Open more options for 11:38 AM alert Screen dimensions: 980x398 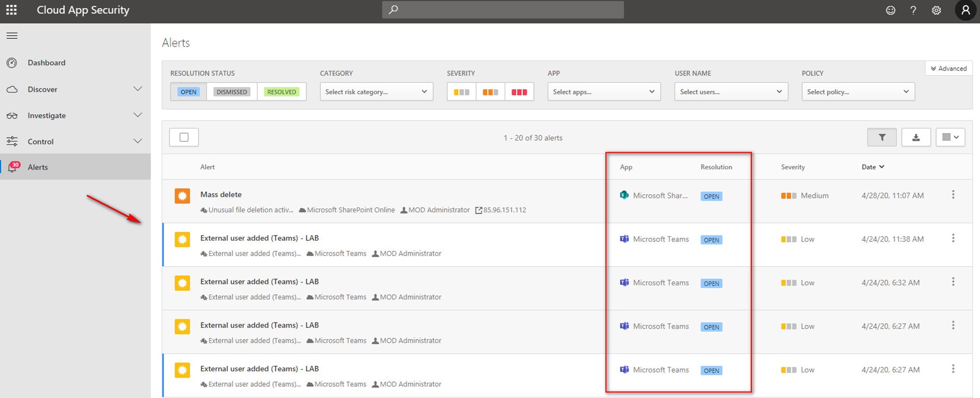(x=953, y=238)
